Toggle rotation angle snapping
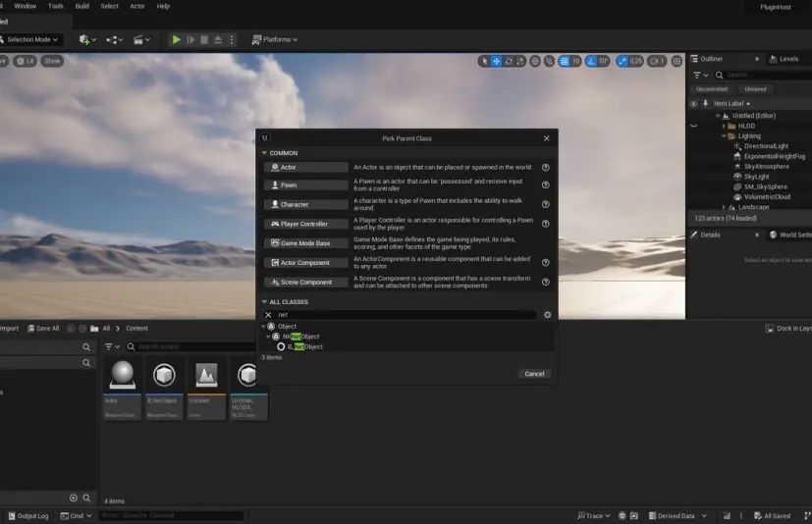The image size is (812, 524). (590, 61)
